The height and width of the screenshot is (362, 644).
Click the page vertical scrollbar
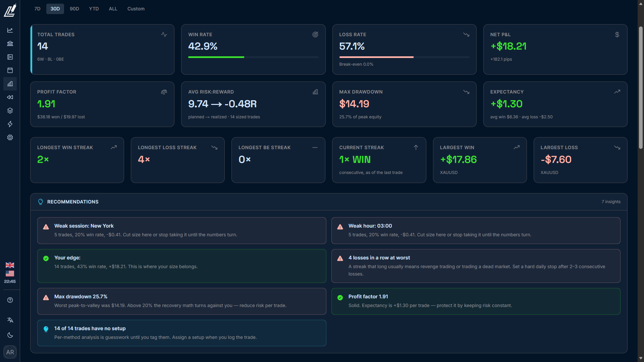pyautogui.click(x=641, y=87)
